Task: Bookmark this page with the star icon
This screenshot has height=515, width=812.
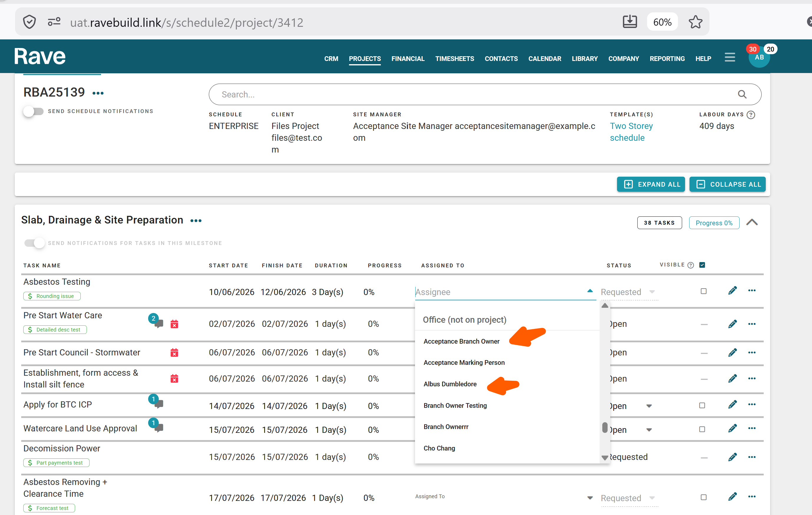Action: (x=695, y=22)
